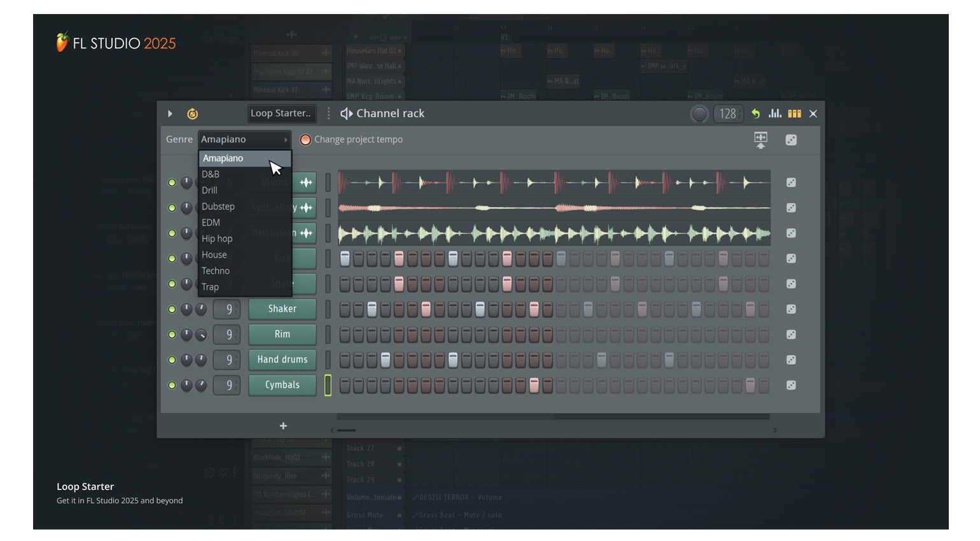Click the dice icon on the Cymbals row
This screenshot has height=541, width=980.
[x=791, y=385]
